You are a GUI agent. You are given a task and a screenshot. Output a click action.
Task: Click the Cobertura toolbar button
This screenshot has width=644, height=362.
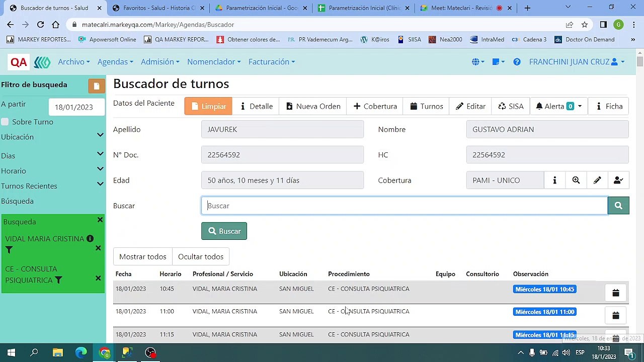(375, 106)
